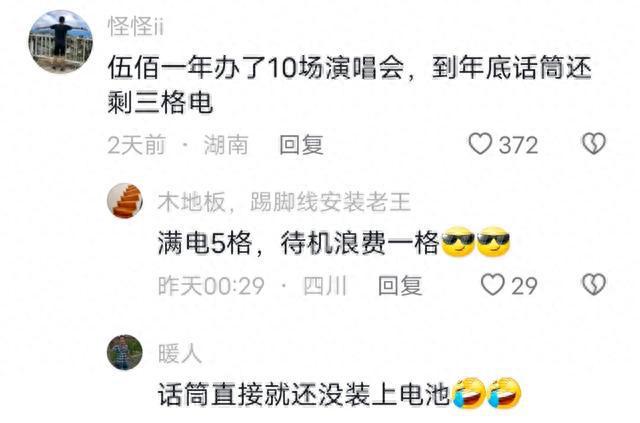Screen dimensions: 640x423
Task: Open the orange stairs avatar profile
Action: 125,200
